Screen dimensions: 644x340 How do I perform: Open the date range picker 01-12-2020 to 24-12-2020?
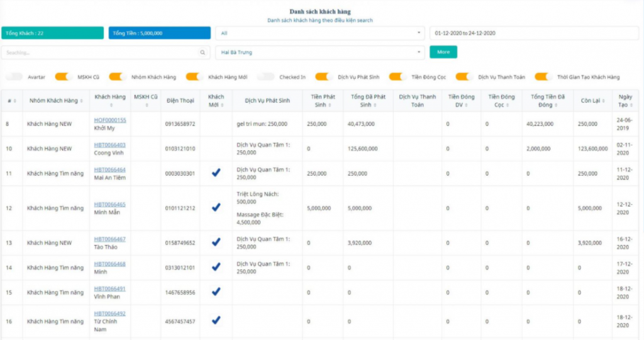click(533, 33)
